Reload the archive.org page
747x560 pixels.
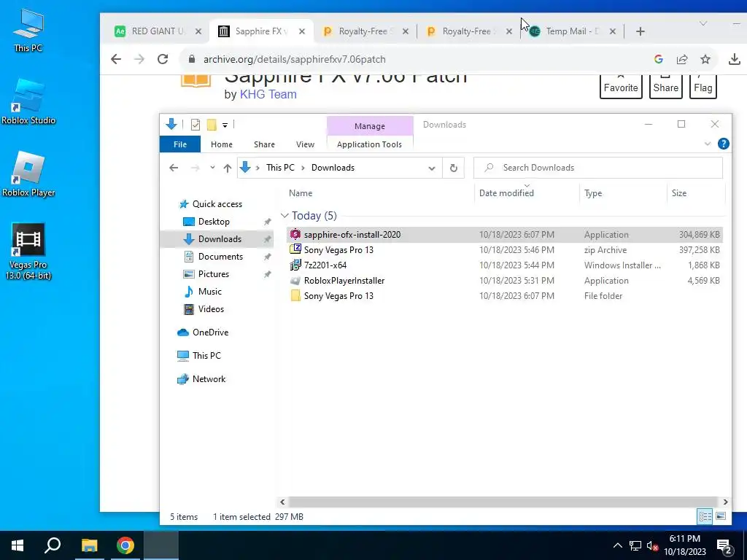(x=163, y=59)
